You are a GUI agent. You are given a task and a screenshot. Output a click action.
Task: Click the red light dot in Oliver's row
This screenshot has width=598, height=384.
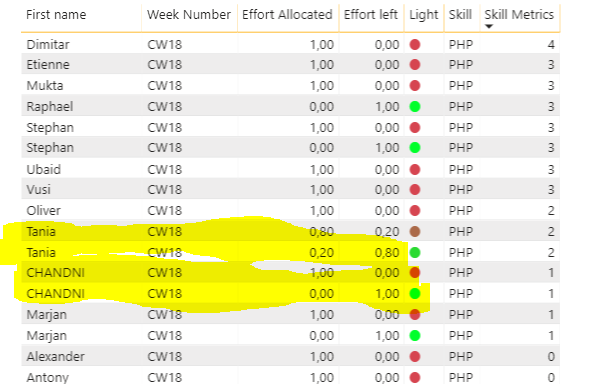click(x=415, y=210)
